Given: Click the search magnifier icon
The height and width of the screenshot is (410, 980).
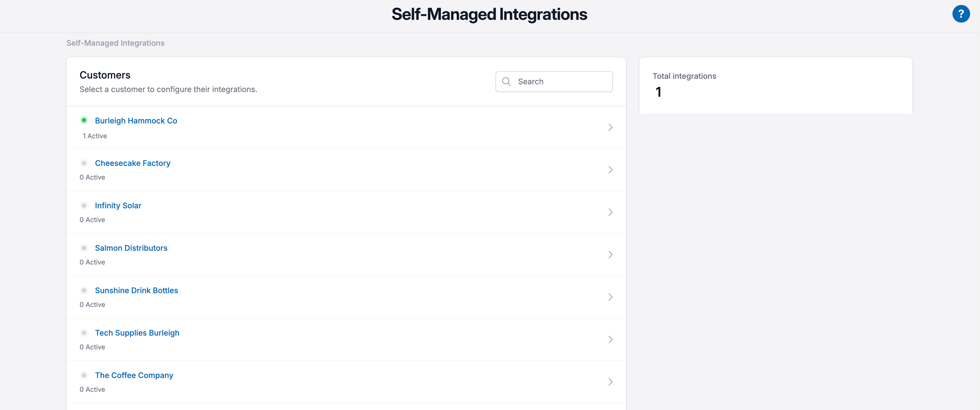Looking at the screenshot, I should [506, 82].
